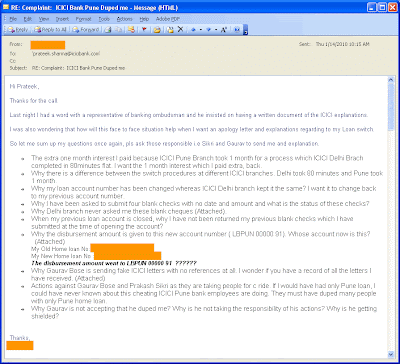Click recipient prateek.sharma@icicibank.com address
The image size is (400, 364).
click(66, 53)
